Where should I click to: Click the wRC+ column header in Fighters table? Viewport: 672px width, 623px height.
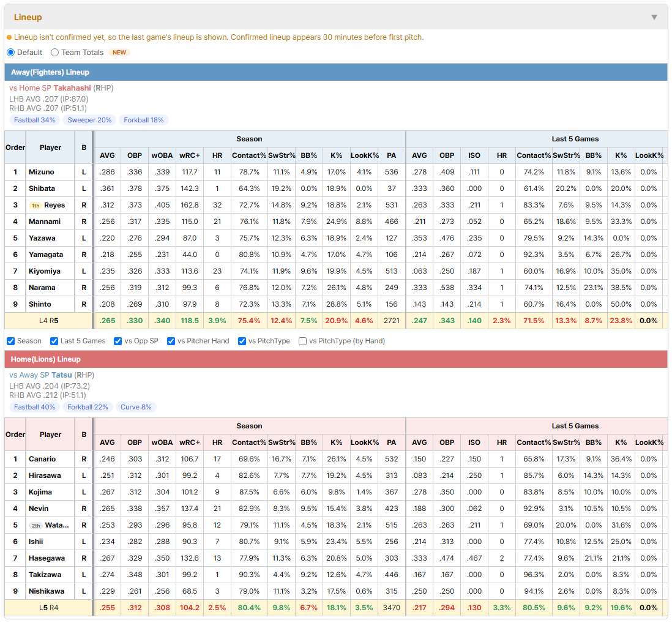pos(190,155)
